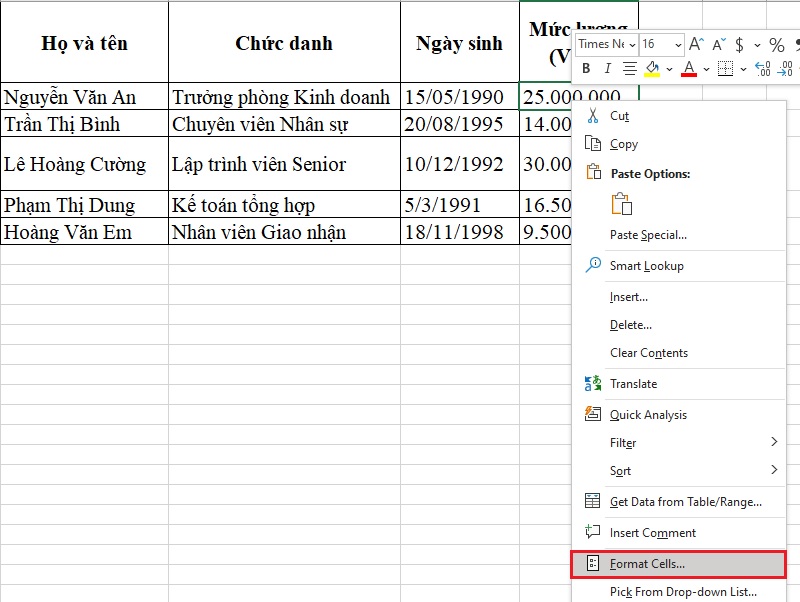
Task: Click Increase Decimal icon
Action: click(763, 68)
